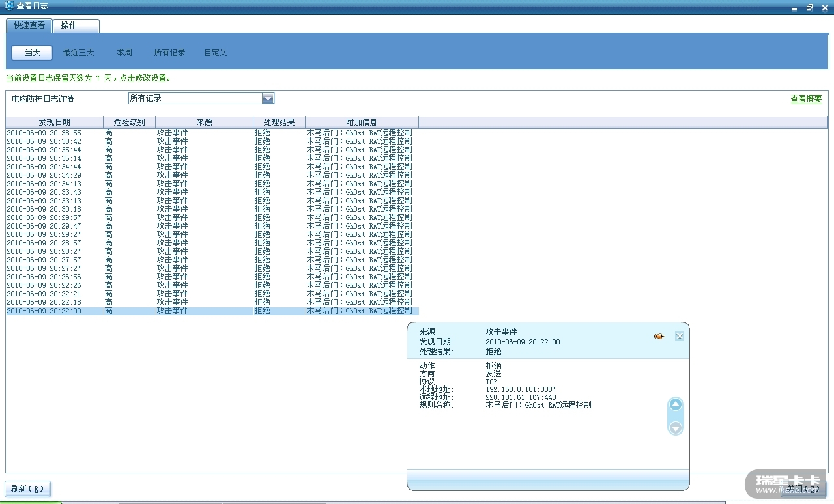Switch to the 本周 time filter
834x504 pixels.
click(x=124, y=53)
